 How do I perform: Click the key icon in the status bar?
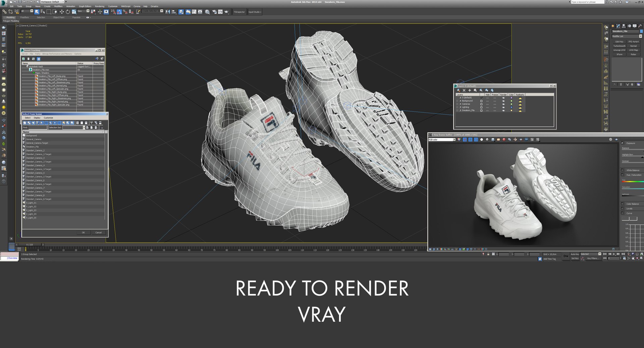(566, 256)
